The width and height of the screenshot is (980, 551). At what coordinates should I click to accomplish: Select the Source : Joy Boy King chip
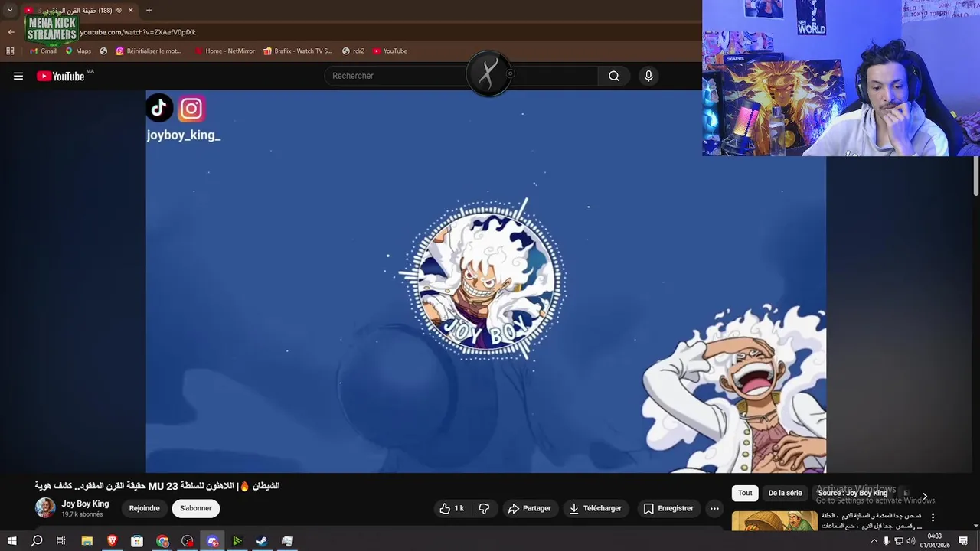click(852, 493)
